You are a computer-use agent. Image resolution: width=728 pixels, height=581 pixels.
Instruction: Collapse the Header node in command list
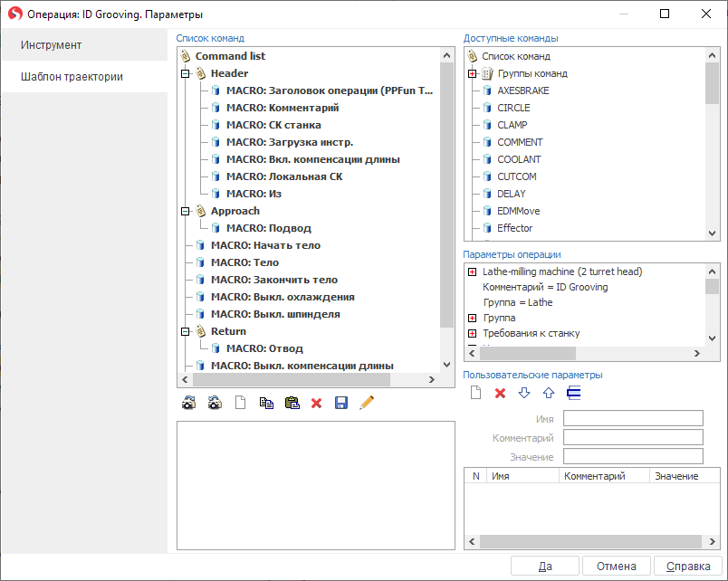[x=186, y=73]
